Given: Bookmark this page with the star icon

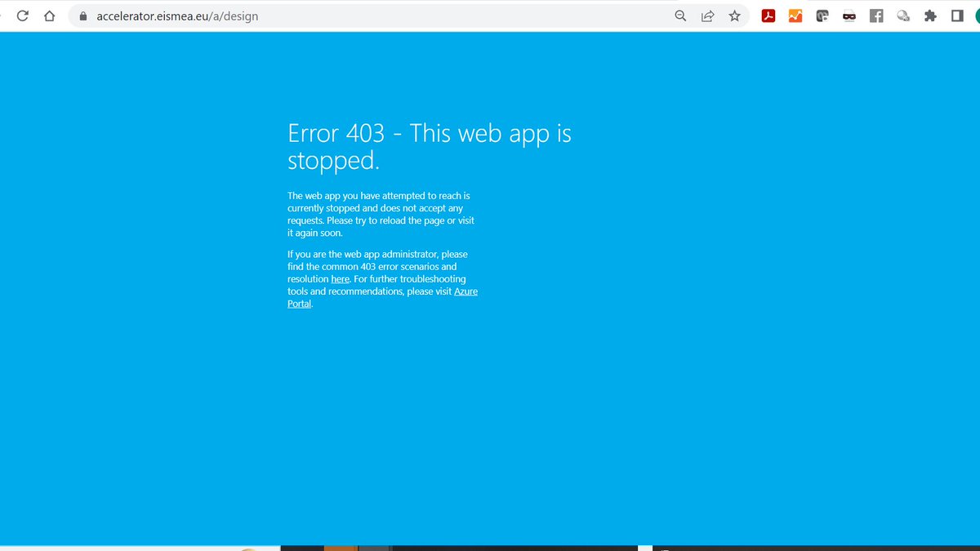Looking at the screenshot, I should click(x=735, y=16).
